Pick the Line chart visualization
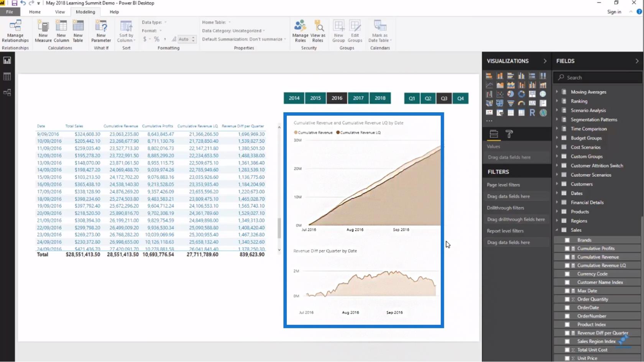 point(489,85)
